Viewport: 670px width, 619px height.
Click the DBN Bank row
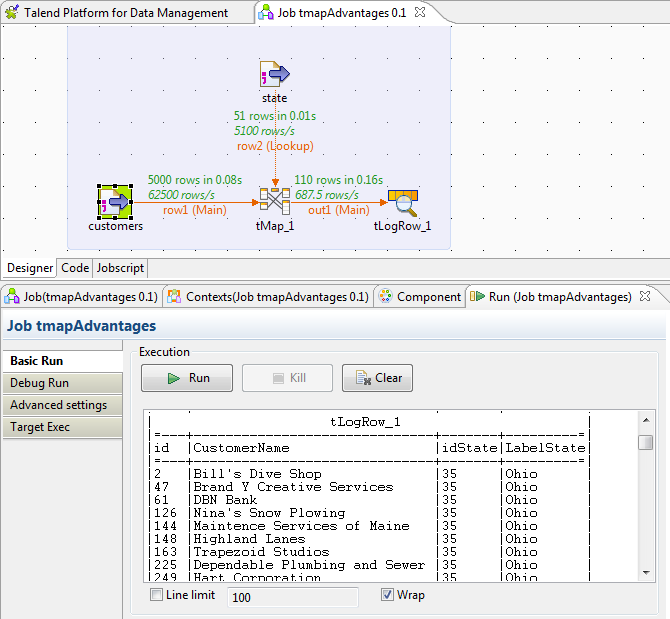[x=369, y=500]
